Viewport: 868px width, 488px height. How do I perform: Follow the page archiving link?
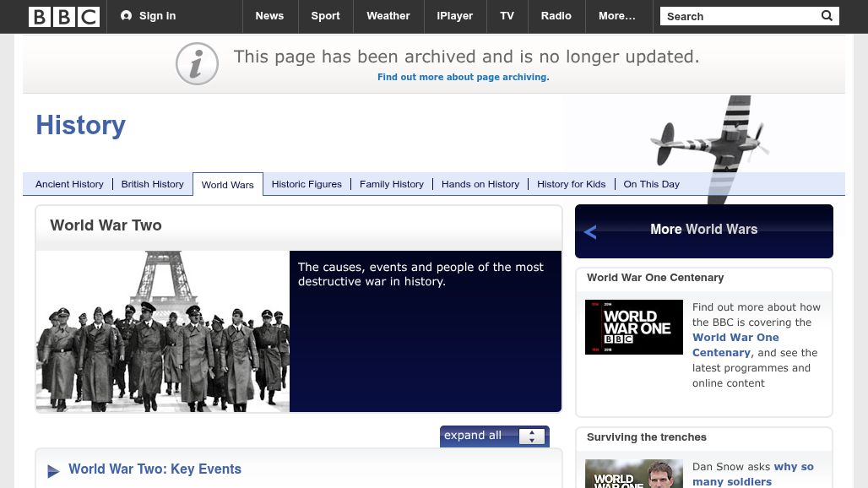point(463,77)
